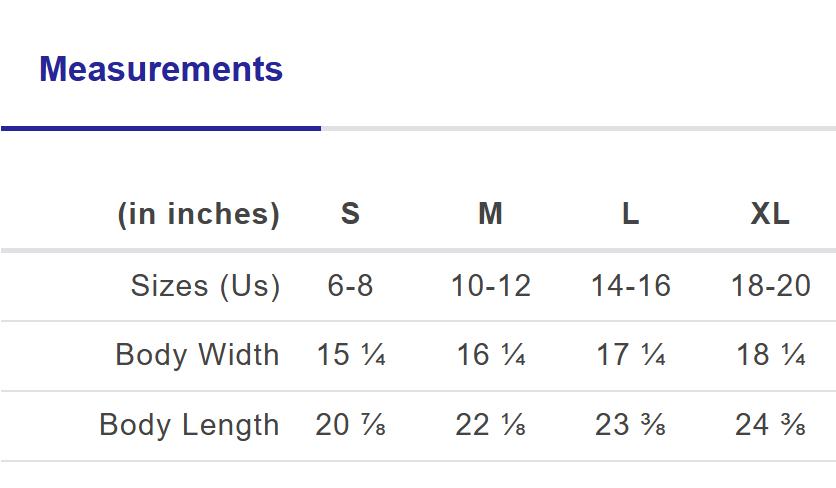Select the L size column header
836x488 pixels.
point(630,214)
